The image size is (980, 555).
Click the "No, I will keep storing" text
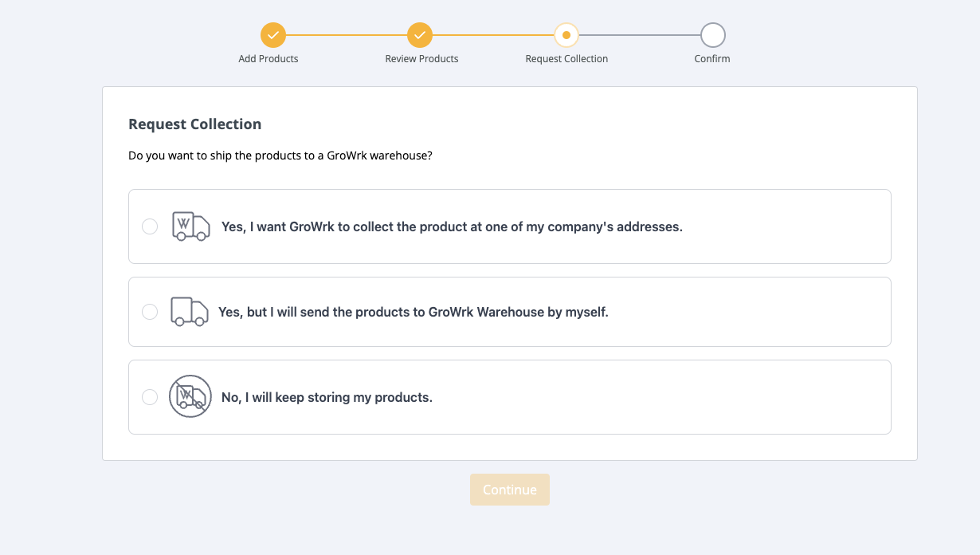[x=327, y=398]
